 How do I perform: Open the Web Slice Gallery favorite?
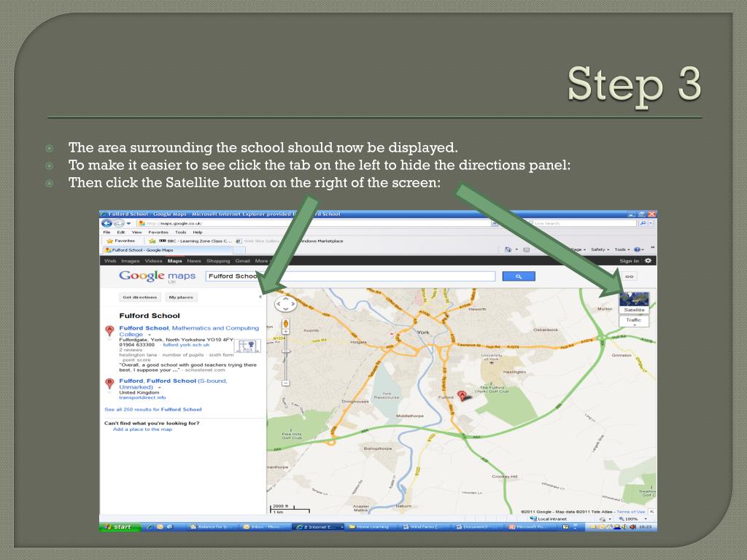[x=258, y=241]
